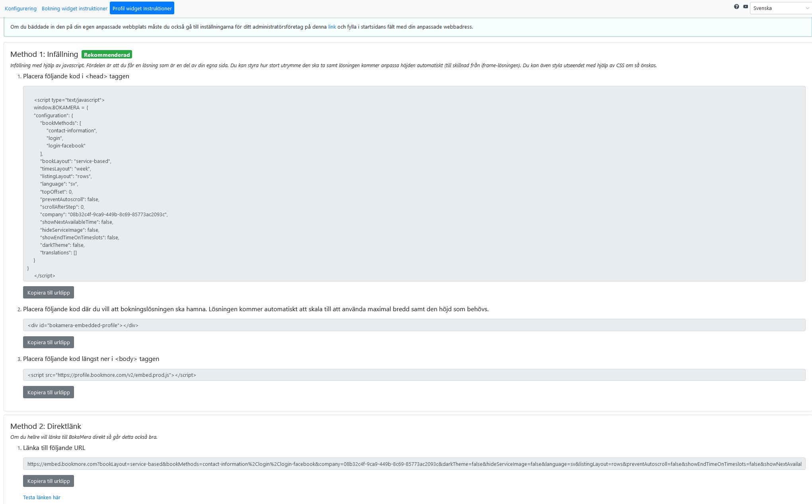812x504 pixels.
Task: Open the 'Testa länken här' link
Action: point(42,497)
